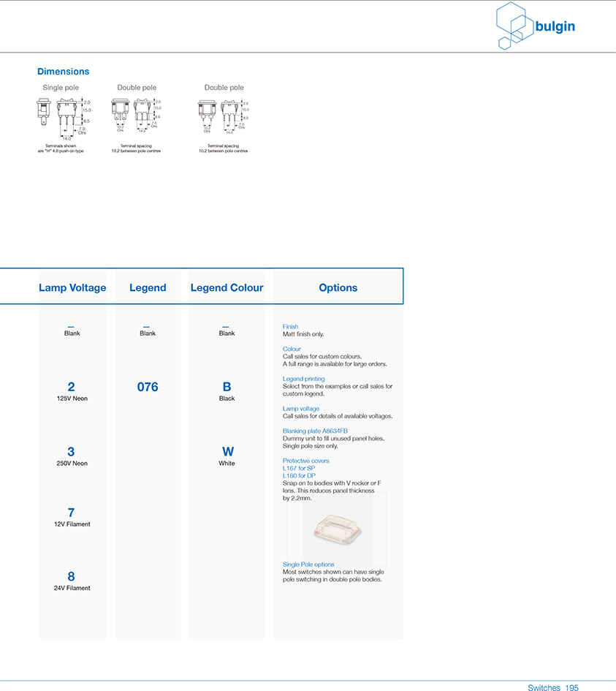Viewport: 616px width, 691px height.
Task: Click the Blanking plate A8634FB link
Action: click(315, 431)
